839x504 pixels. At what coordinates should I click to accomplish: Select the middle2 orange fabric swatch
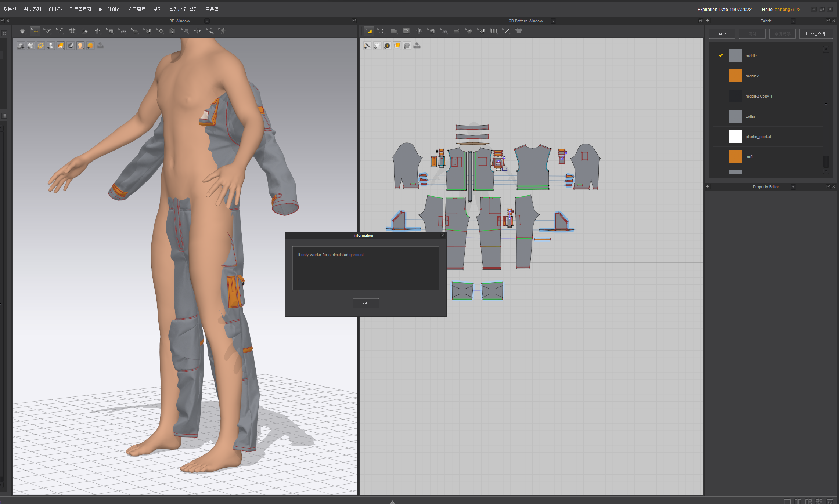click(x=735, y=76)
